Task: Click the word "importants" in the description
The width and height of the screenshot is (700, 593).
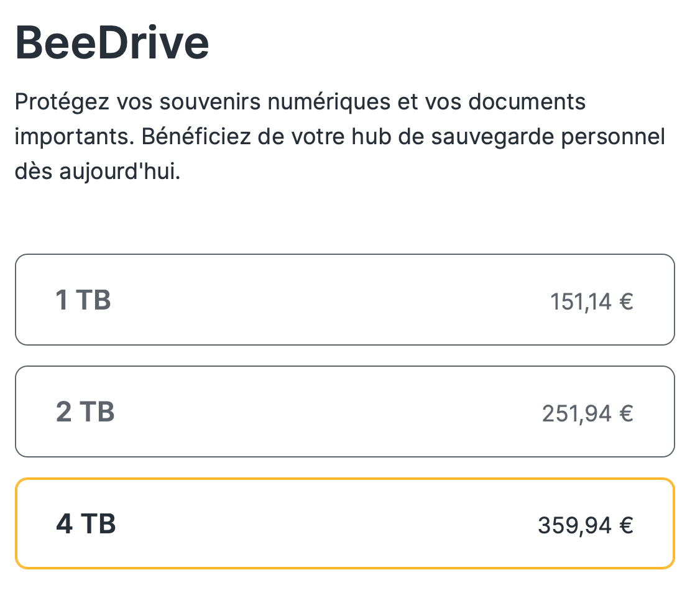Action: 71,136
